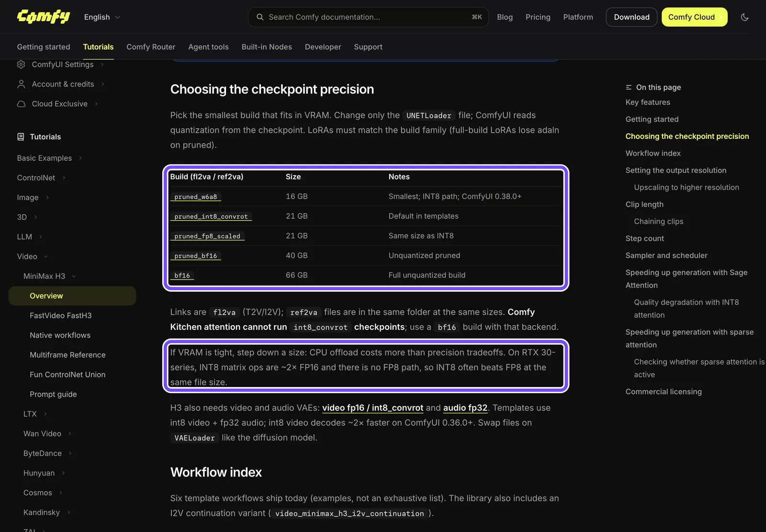Open the FastVideo FastH3 page

click(x=60, y=316)
